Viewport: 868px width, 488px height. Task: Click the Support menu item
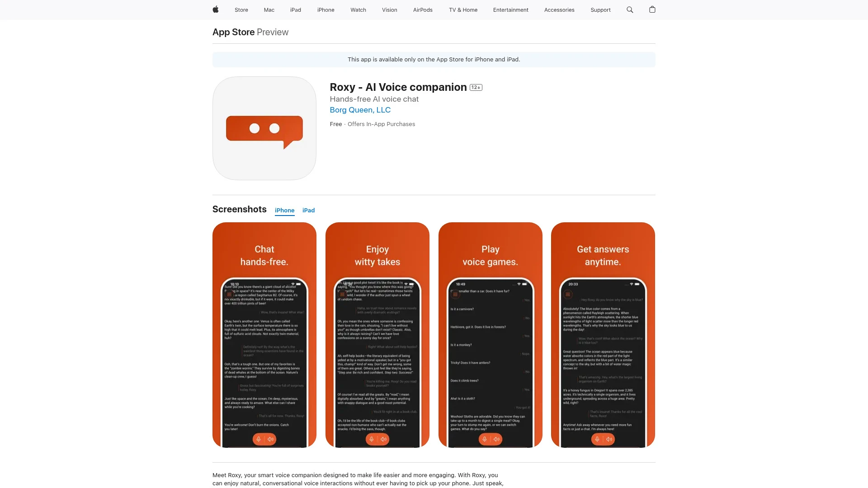600,9
